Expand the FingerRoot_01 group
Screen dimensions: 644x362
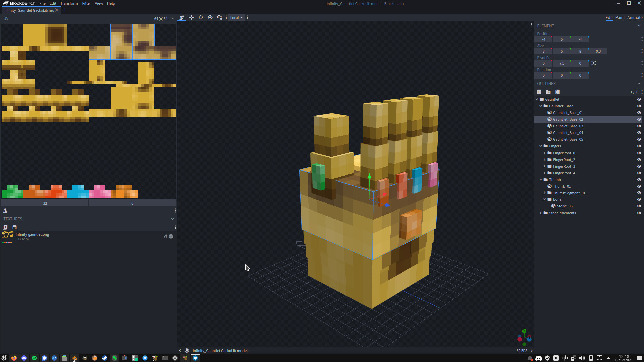(x=544, y=153)
